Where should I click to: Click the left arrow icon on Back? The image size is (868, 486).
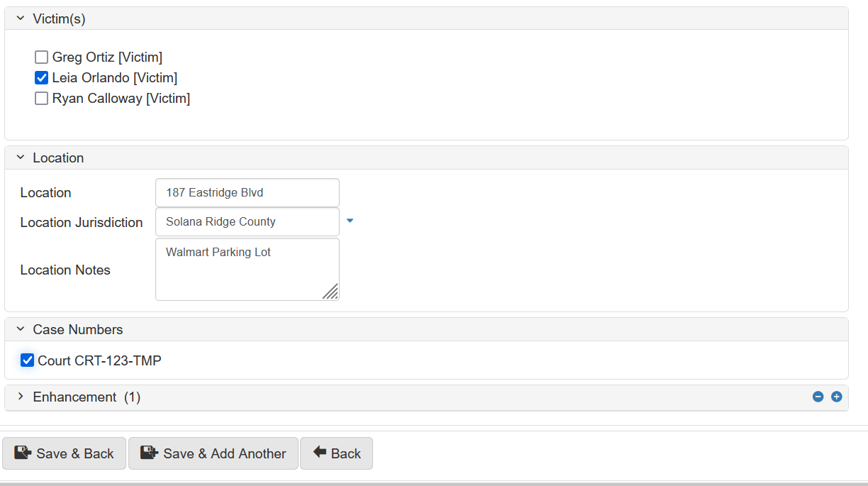point(320,452)
